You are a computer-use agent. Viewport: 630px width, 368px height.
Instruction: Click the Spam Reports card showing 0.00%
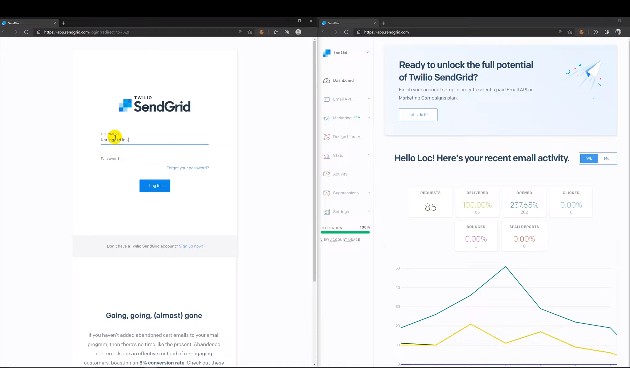click(x=524, y=236)
